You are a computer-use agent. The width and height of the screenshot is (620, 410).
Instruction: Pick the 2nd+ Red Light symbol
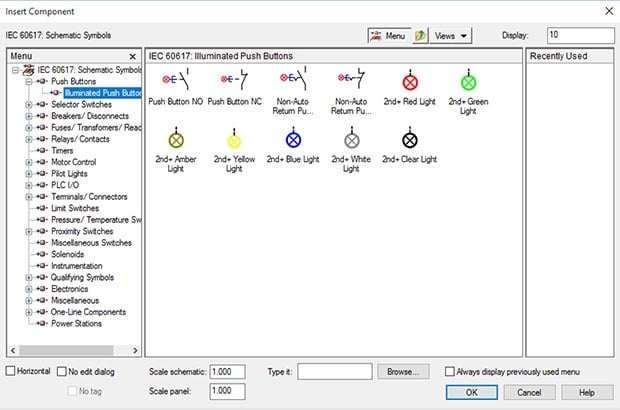tap(410, 87)
